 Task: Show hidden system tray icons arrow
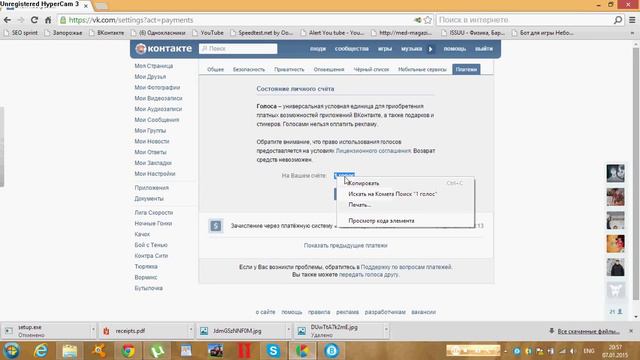pos(505,351)
